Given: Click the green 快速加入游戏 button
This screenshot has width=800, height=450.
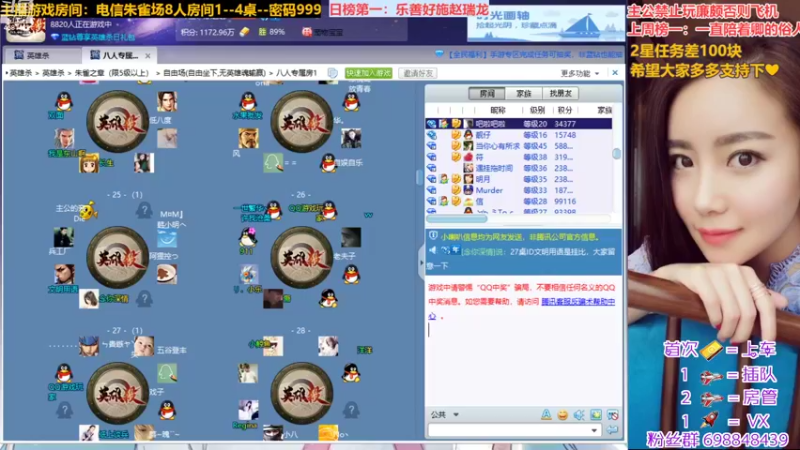Looking at the screenshot, I should point(368,73).
